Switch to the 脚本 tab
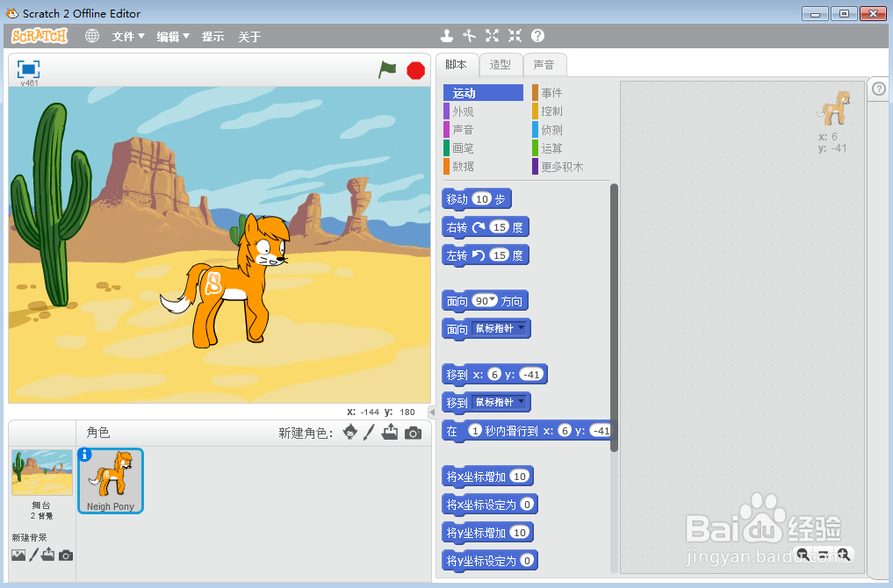Viewport: 893px width, 588px height. click(x=457, y=65)
